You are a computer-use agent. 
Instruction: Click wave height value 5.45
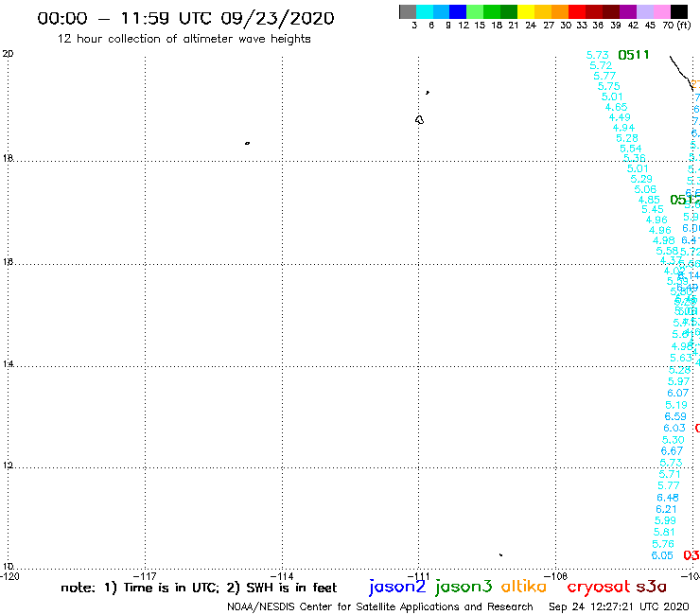click(x=653, y=209)
